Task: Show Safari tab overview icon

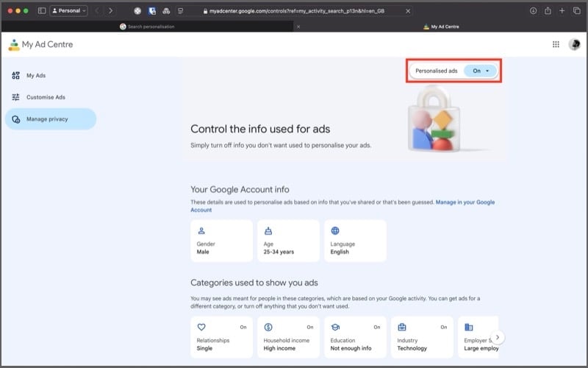Action: click(577, 11)
